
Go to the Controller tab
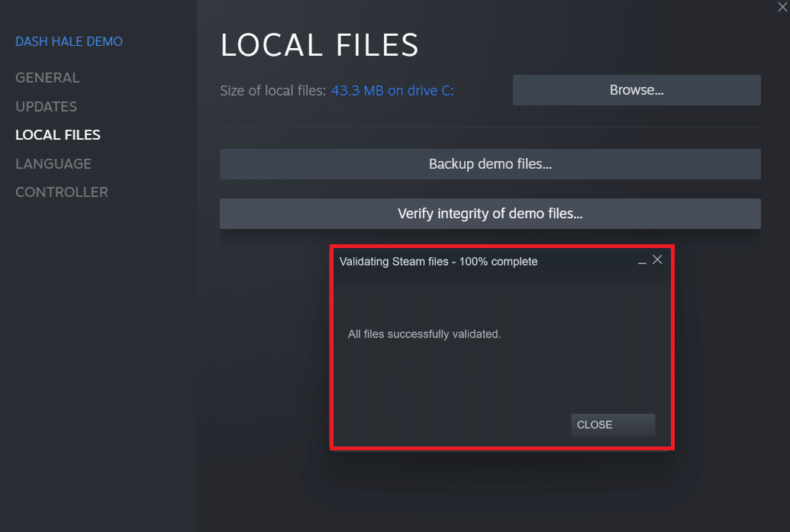tap(62, 192)
